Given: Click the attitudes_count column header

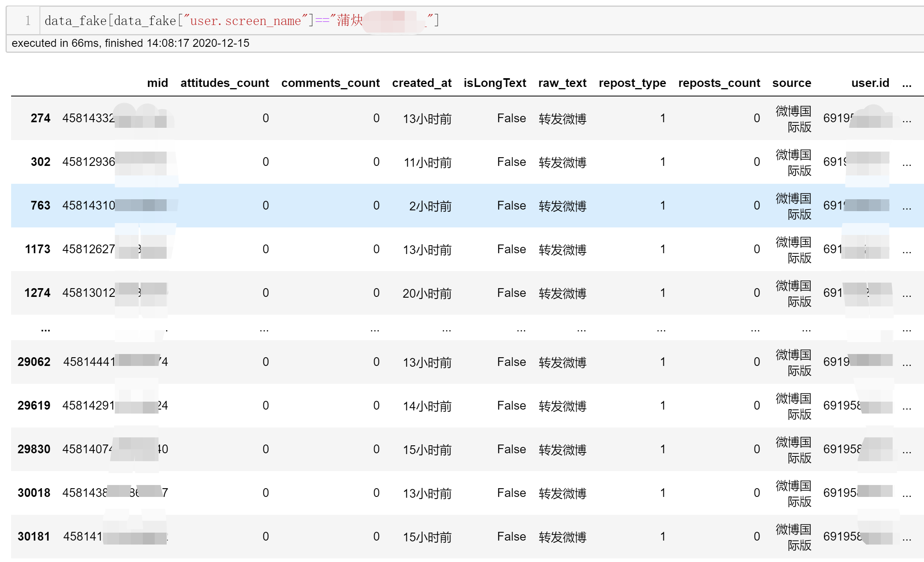Looking at the screenshot, I should (x=225, y=83).
